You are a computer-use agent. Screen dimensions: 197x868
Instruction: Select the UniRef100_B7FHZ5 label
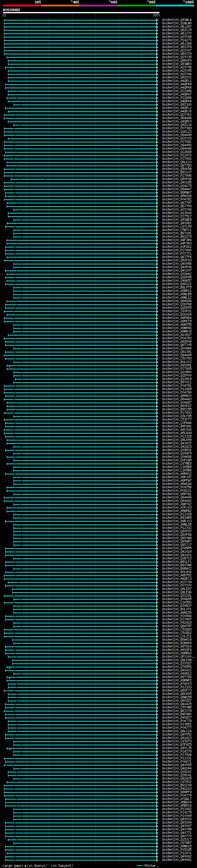coord(177,745)
